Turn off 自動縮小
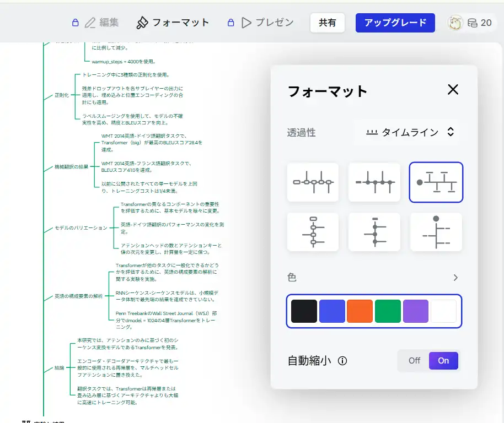This screenshot has width=504, height=423. (x=414, y=360)
